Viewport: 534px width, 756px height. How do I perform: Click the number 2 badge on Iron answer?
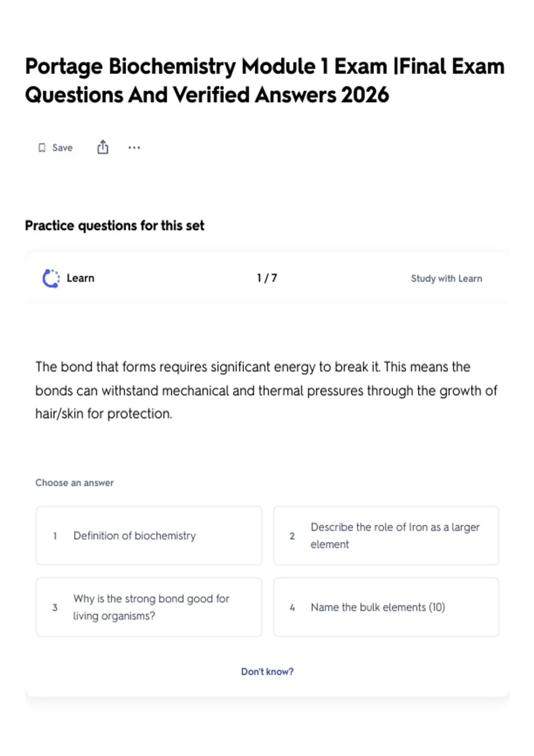[x=292, y=536]
